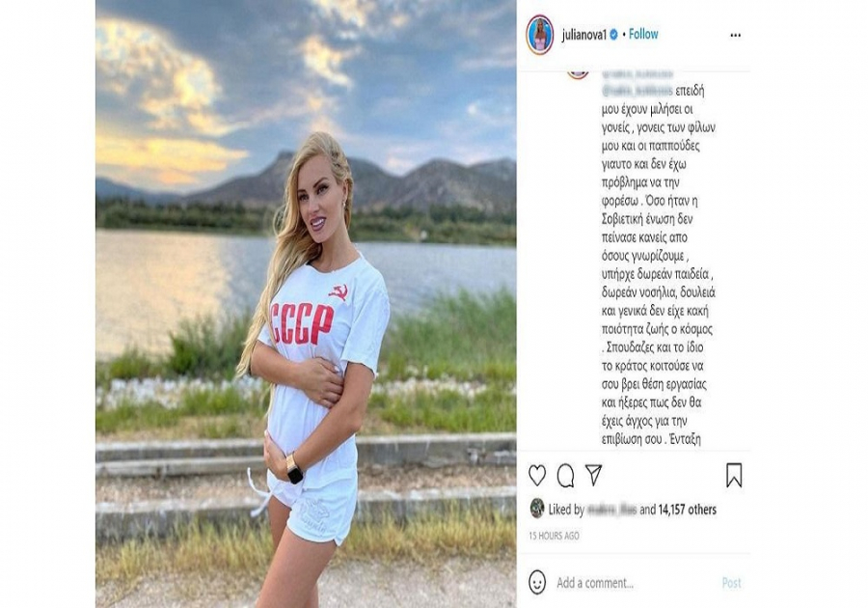Open the emoji picker smiley icon
868x608 pixels.
pyautogui.click(x=537, y=582)
